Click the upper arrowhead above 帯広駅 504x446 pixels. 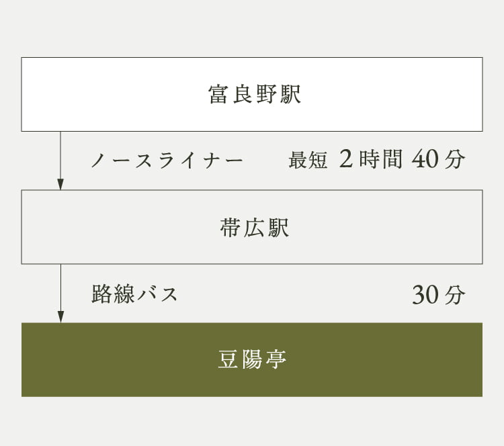point(60,184)
